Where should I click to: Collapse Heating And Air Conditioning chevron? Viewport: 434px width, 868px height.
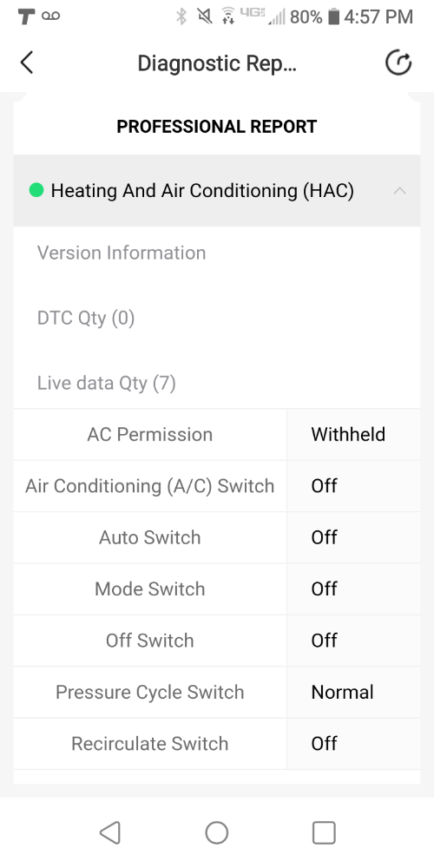(399, 190)
